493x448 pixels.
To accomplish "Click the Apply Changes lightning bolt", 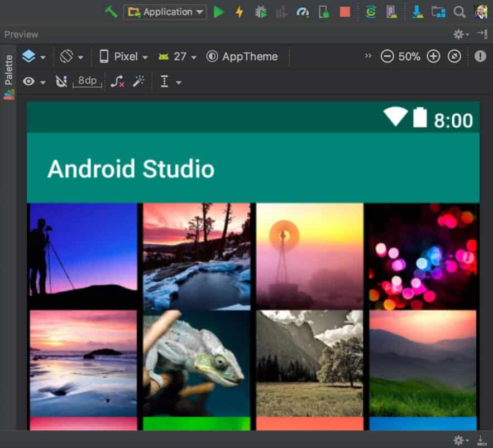I will pyautogui.click(x=240, y=12).
